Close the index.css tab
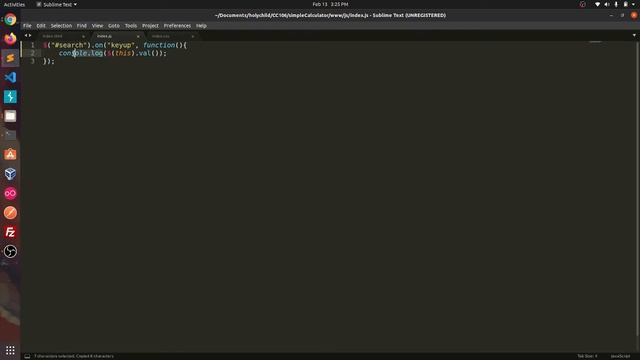The image size is (640, 360). (x=193, y=36)
